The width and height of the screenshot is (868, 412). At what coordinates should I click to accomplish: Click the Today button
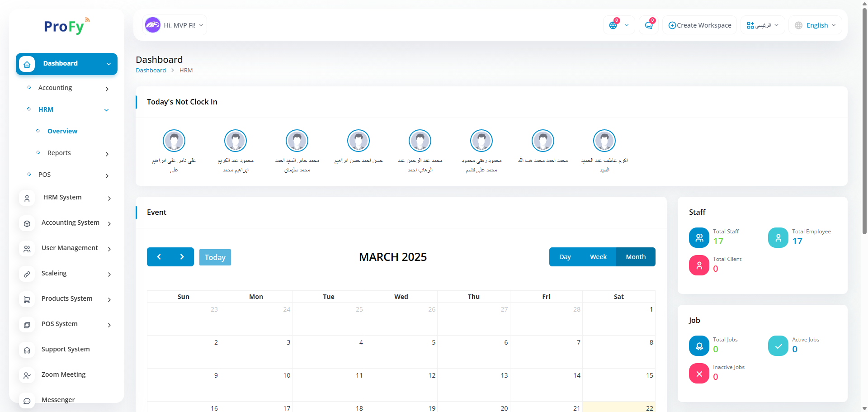pyautogui.click(x=215, y=257)
